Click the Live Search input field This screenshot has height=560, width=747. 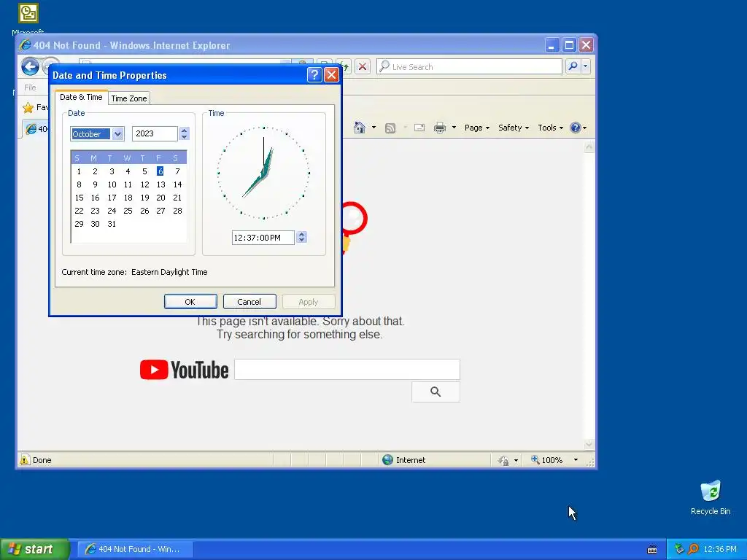470,66
